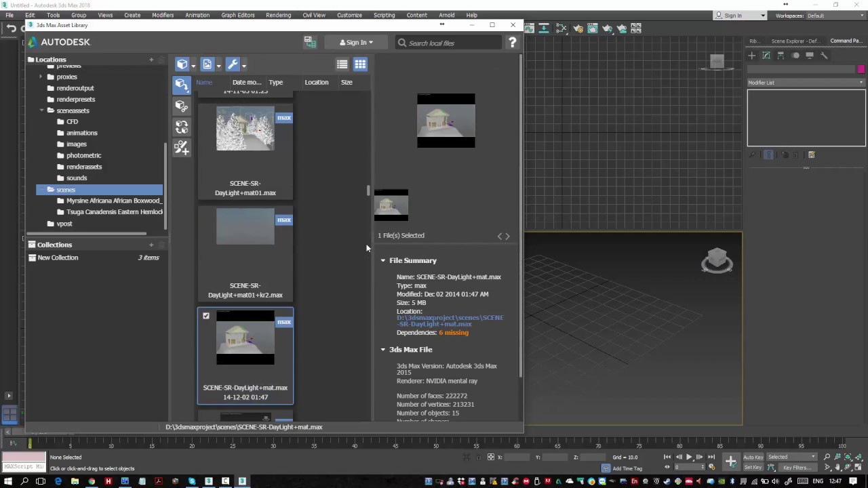Add a new collection with the plus icon
The height and width of the screenshot is (488, 868).
coord(151,245)
